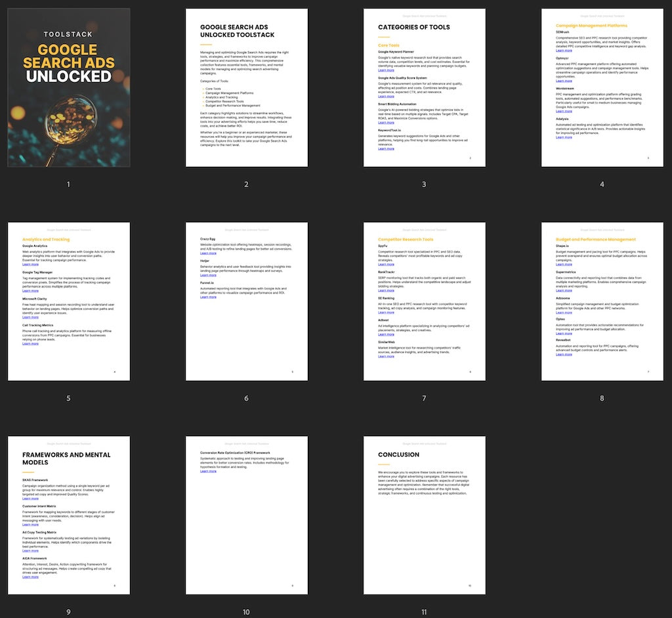
Task: Select the Categories of Tools page thumbnail
Action: [424, 87]
